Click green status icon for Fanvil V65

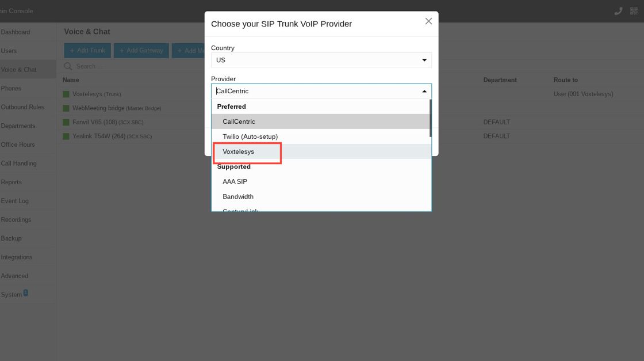click(66, 122)
